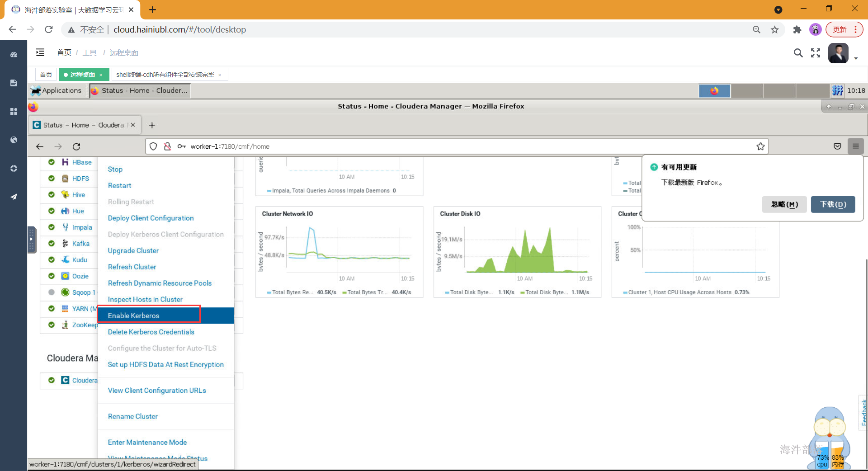Click the Chrome zoom magnifier icon

[756, 29]
